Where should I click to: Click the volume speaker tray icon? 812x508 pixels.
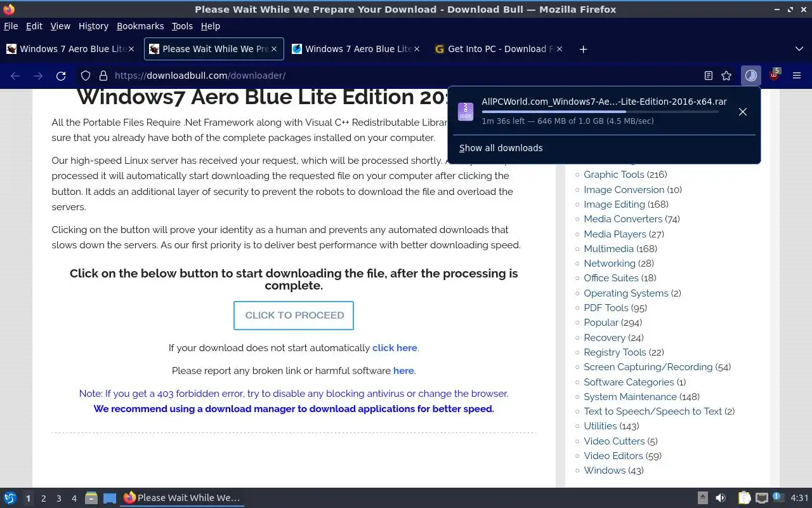pyautogui.click(x=721, y=498)
